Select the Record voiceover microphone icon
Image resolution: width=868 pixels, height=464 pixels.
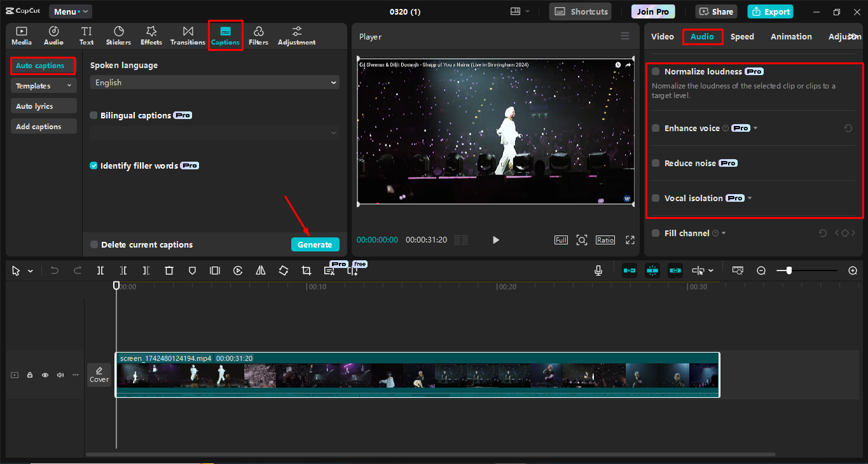click(x=598, y=271)
